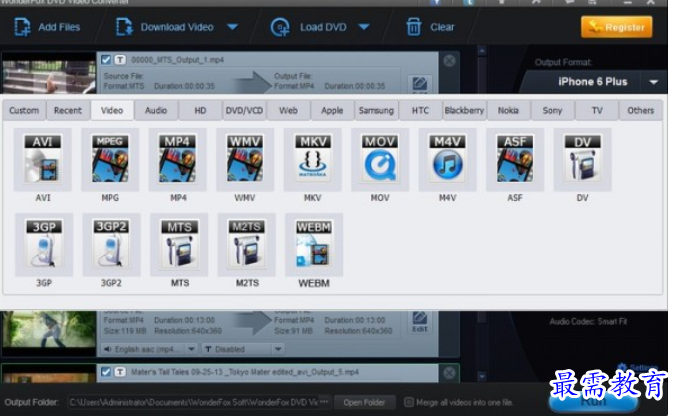Viewport: 674px width, 416px height.
Task: Select the 3GP format icon
Action: [44, 244]
